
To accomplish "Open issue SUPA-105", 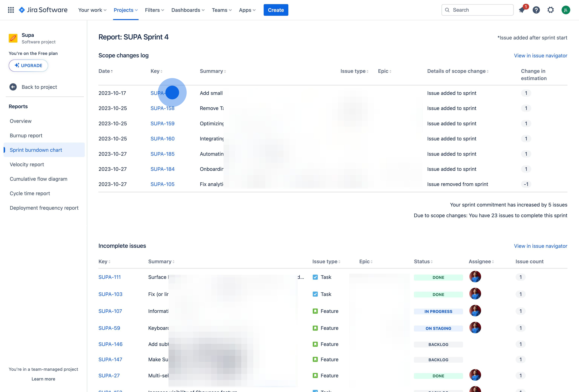I will (x=162, y=184).
